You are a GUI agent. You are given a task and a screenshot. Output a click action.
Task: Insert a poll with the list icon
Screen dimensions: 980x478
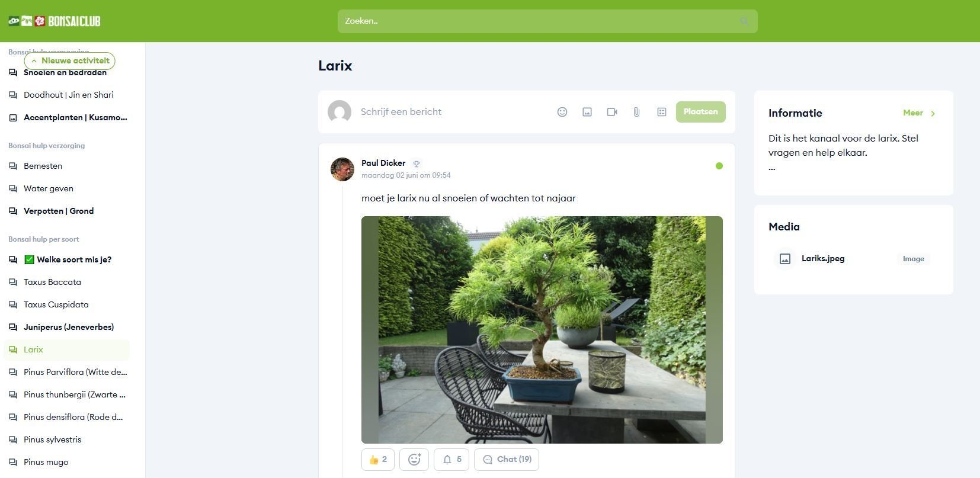662,112
